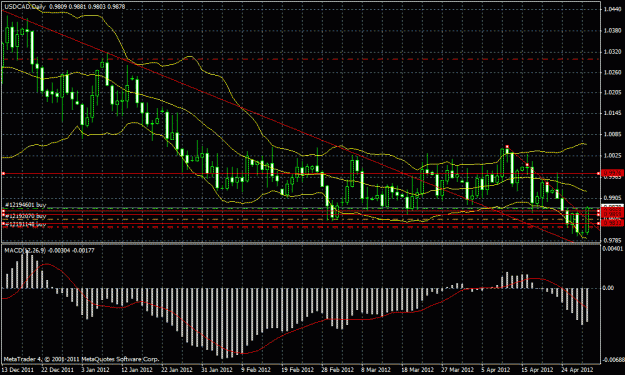
Task: Click the 12 Jan 2012 date label
Action: point(137,369)
